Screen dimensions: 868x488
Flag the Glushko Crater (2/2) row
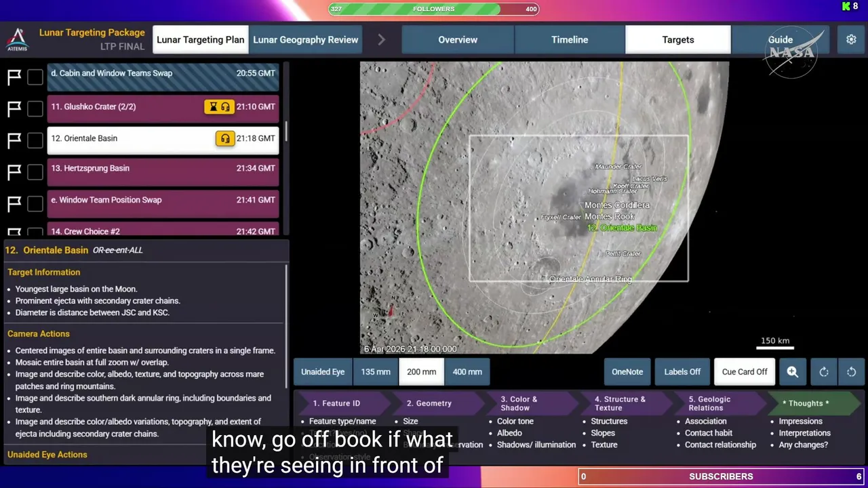point(14,108)
